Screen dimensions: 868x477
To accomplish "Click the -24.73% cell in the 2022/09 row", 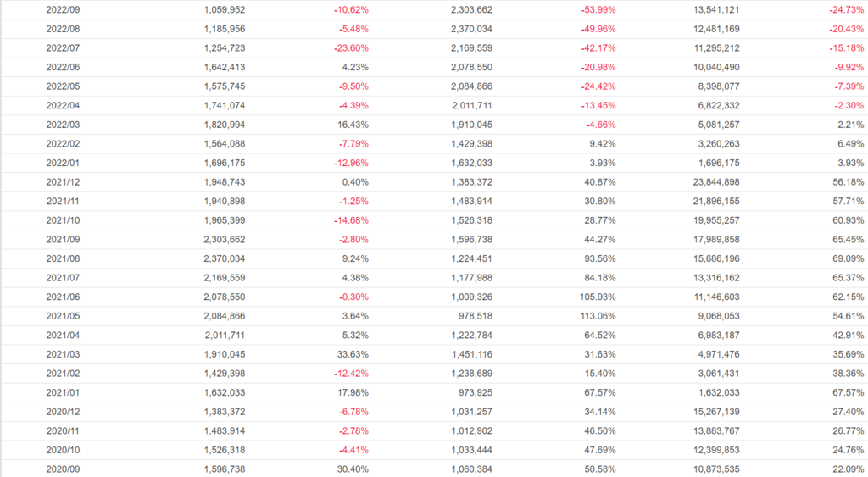I will pos(846,10).
